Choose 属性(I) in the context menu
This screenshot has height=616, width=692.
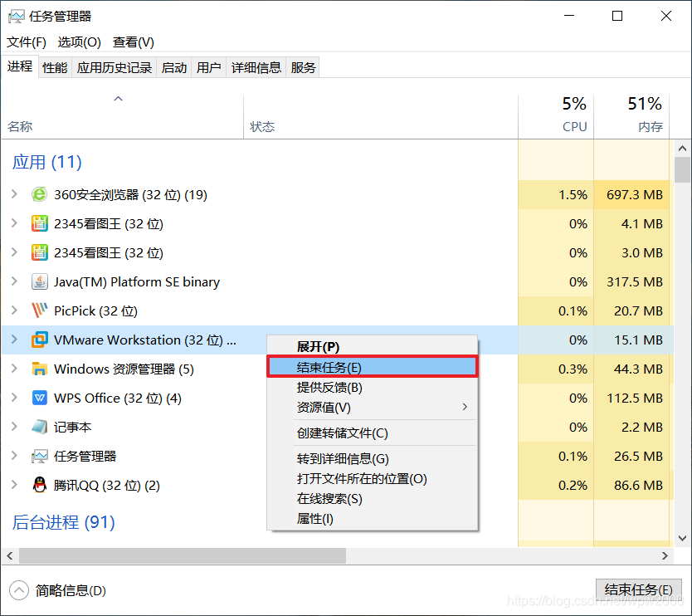pyautogui.click(x=372, y=518)
